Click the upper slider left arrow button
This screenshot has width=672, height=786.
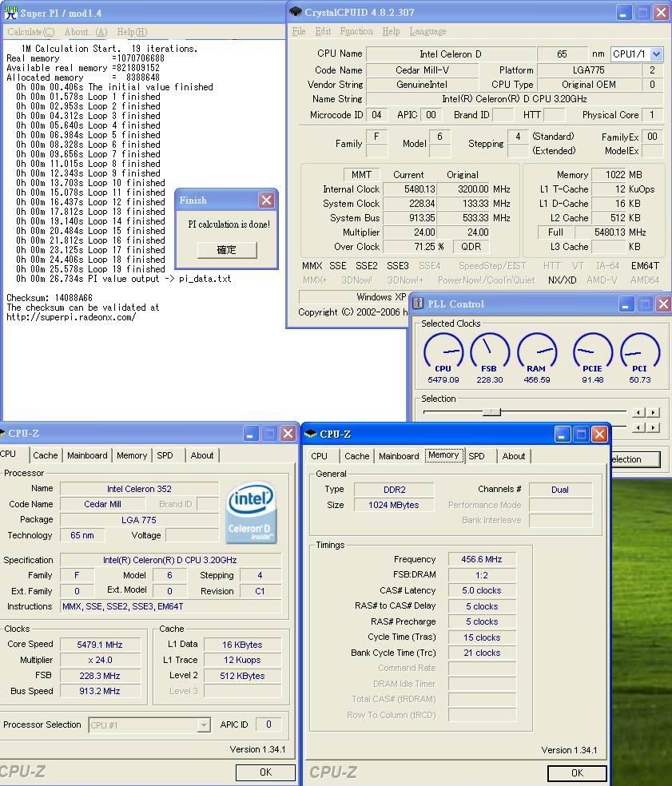(x=638, y=412)
